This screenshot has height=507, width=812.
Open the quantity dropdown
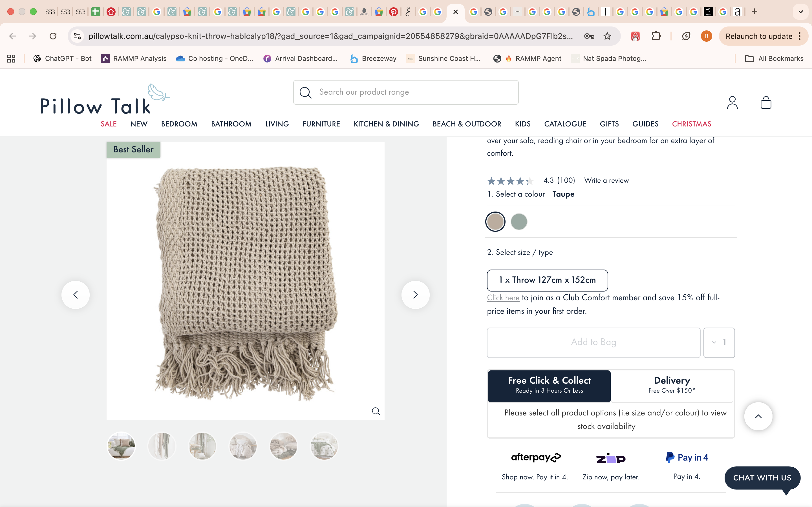[x=719, y=342]
